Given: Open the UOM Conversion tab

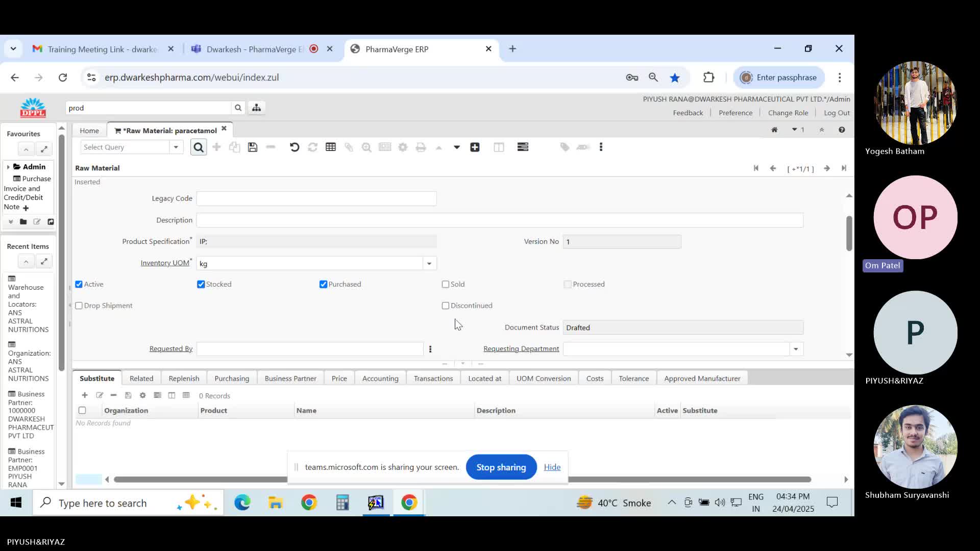Looking at the screenshot, I should click(x=544, y=379).
